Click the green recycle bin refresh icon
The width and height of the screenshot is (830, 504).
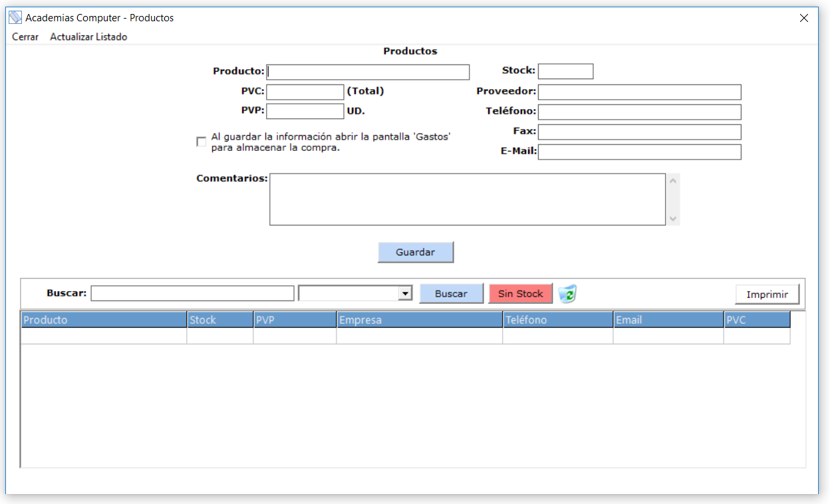pos(567,293)
